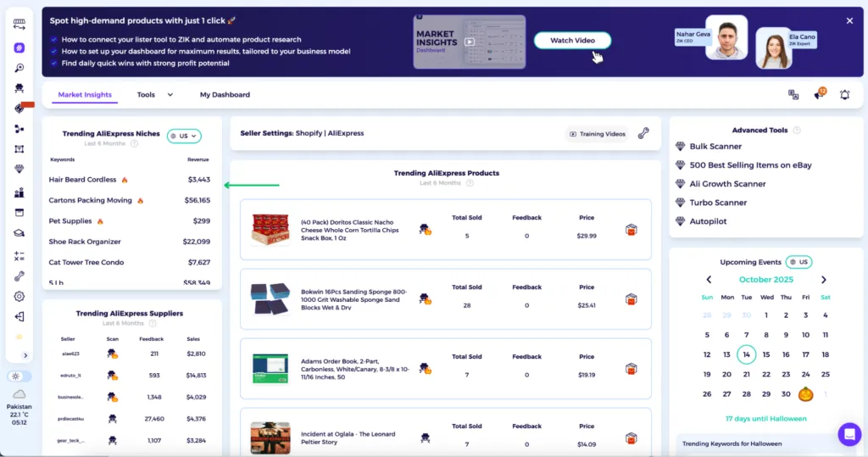Click the connected nodes sidebar icon
This screenshot has width=868, height=457.
pyautogui.click(x=19, y=129)
